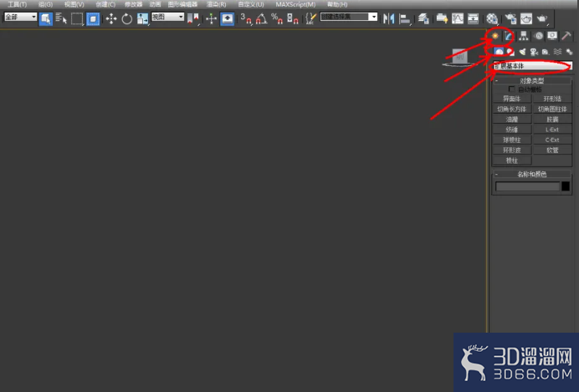Open the MAXScript(M) menu
This screenshot has height=392, width=579.
pyautogui.click(x=295, y=4)
